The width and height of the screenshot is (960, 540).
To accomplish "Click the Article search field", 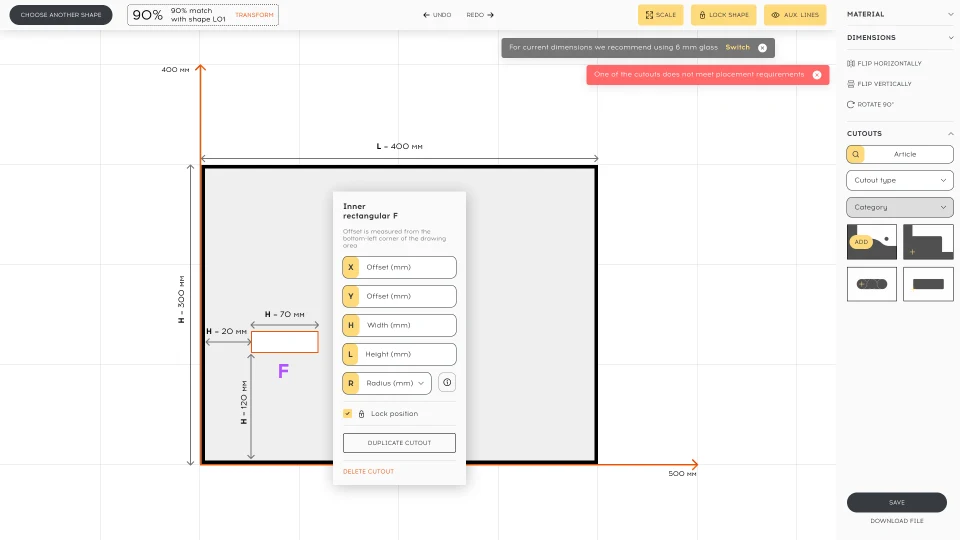I will tap(900, 154).
